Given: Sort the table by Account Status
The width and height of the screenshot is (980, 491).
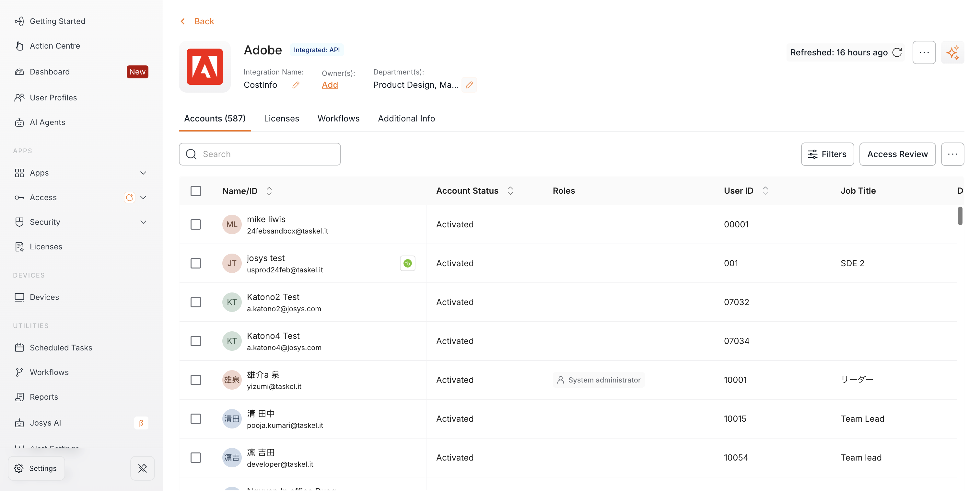Looking at the screenshot, I should [x=510, y=191].
